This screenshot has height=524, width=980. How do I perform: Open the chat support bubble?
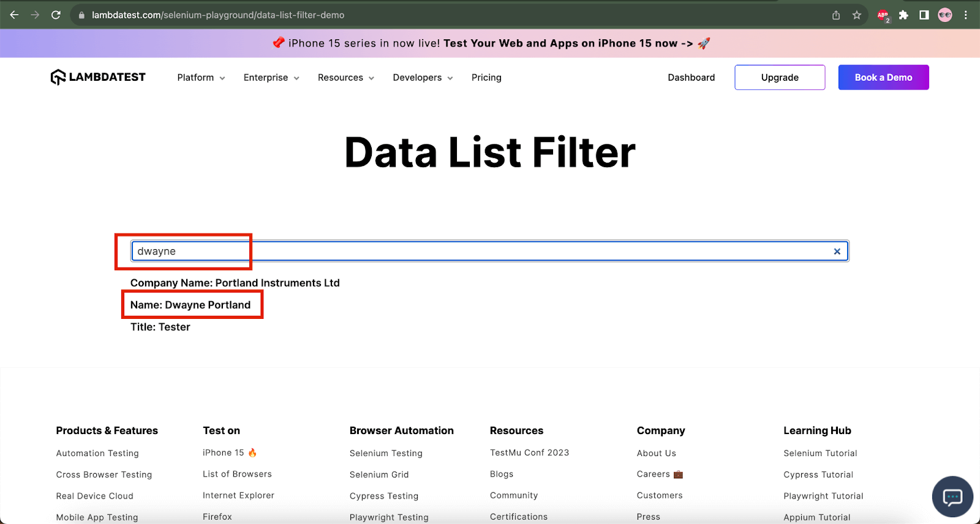952,496
